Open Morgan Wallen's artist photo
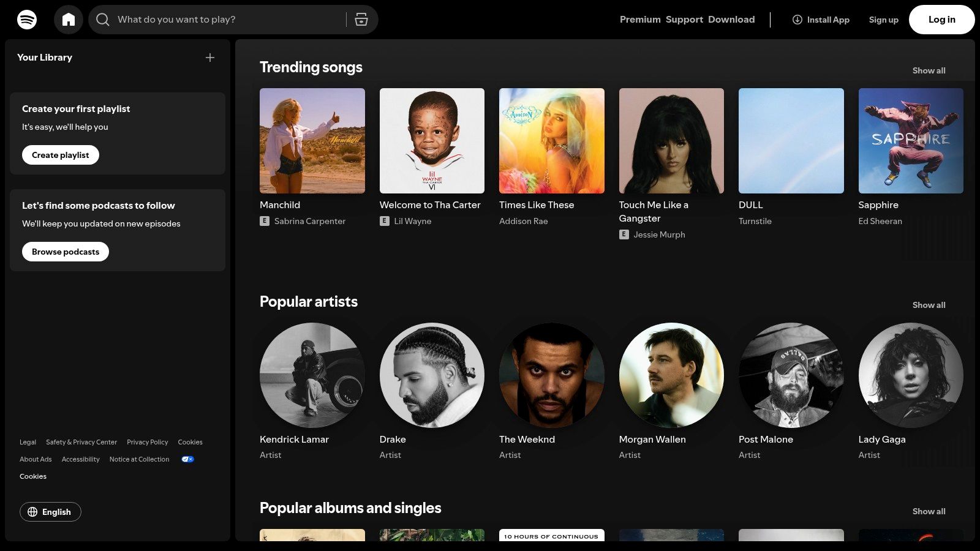Image resolution: width=980 pixels, height=551 pixels. [671, 375]
